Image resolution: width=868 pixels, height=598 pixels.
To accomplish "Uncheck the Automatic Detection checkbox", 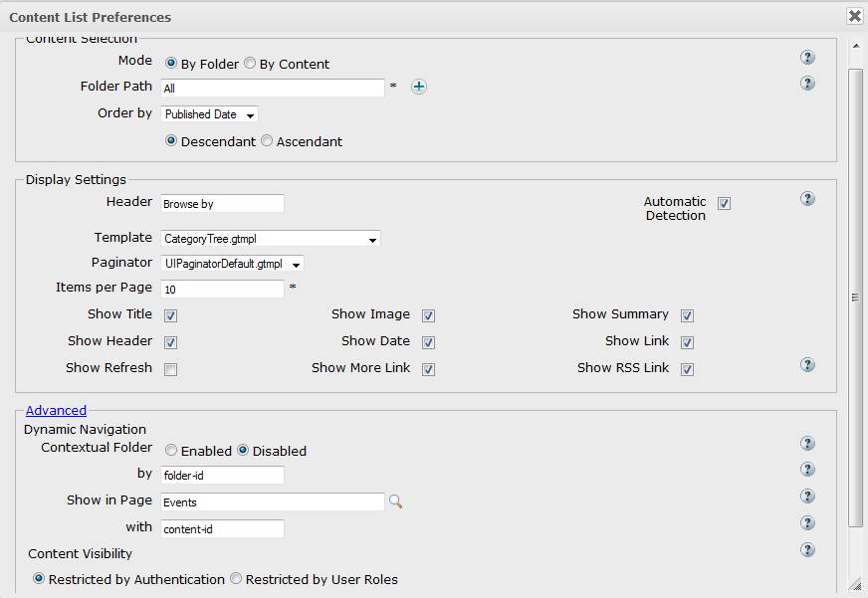I will point(724,204).
